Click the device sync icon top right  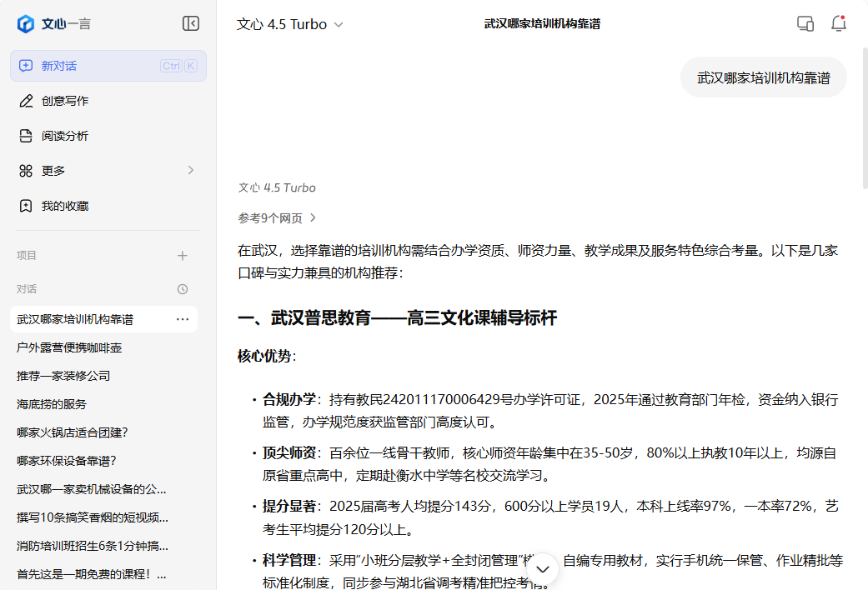tap(805, 23)
